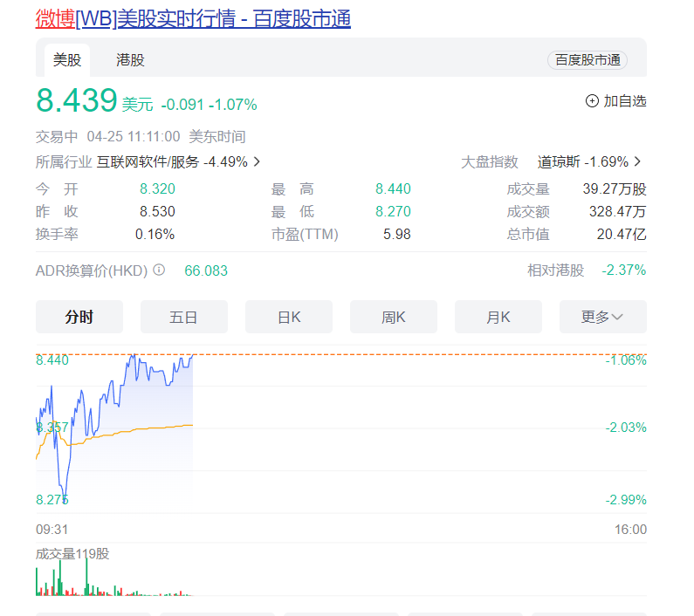Click the info icon beside ADR换算价(HKD)
Screen dimensions: 694x616
tap(159, 270)
